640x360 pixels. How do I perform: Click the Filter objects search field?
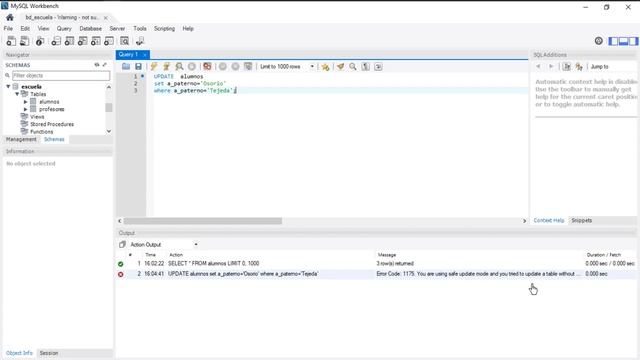click(x=61, y=76)
